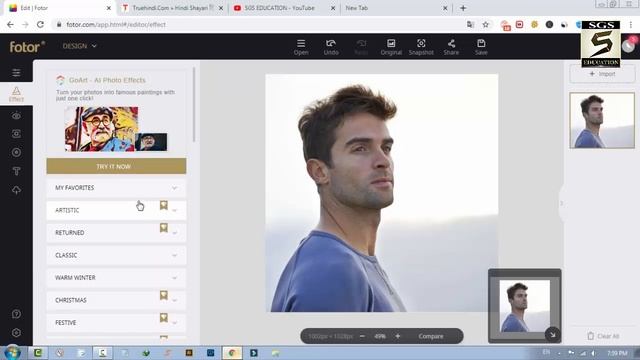
Task: Expand the FESTIVE effects category
Action: click(x=116, y=322)
